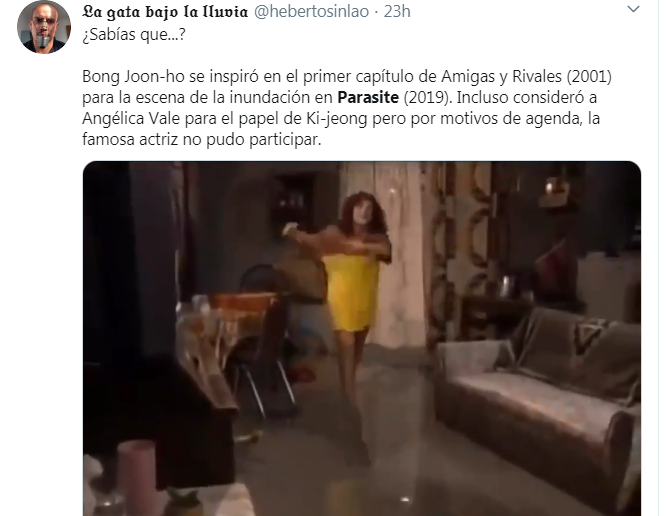Click the folding chair in the video frame

[263, 342]
